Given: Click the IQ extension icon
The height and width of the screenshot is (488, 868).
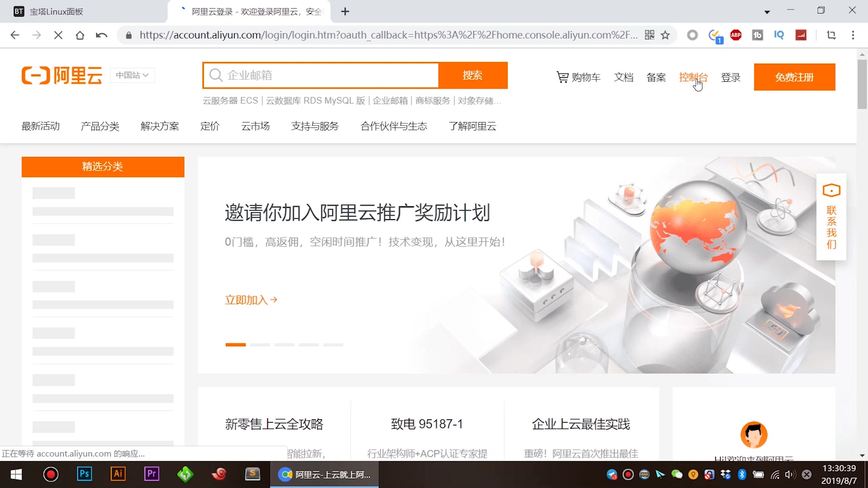Looking at the screenshot, I should (779, 35).
